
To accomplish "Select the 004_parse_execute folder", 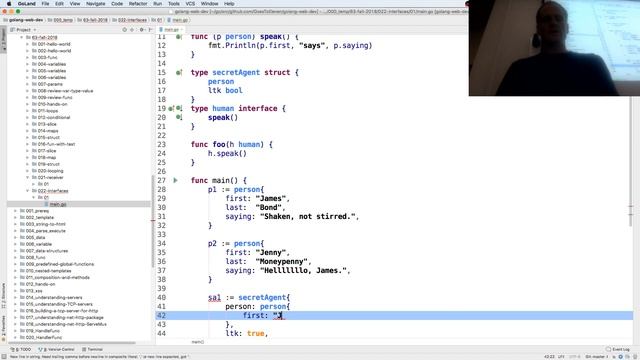I will point(45,231).
